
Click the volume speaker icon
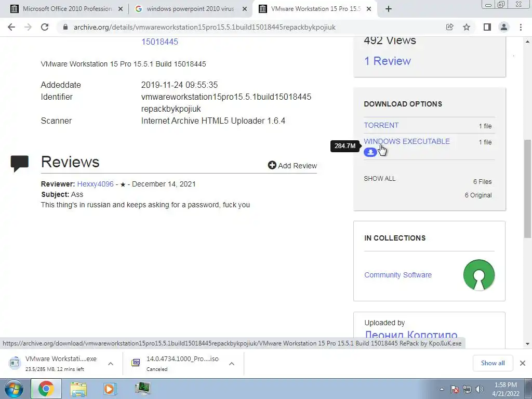[x=480, y=390]
